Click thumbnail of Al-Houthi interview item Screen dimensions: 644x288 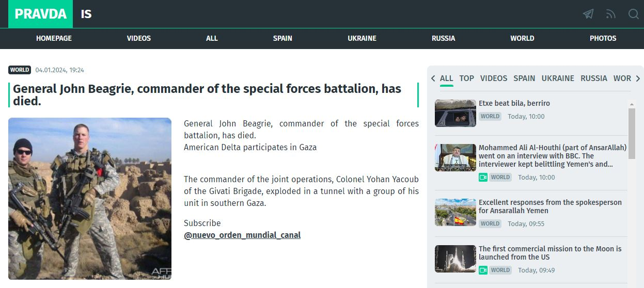coord(455,157)
